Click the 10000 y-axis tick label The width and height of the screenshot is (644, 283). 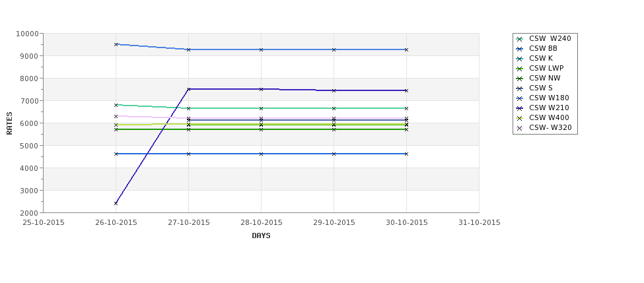(28, 34)
